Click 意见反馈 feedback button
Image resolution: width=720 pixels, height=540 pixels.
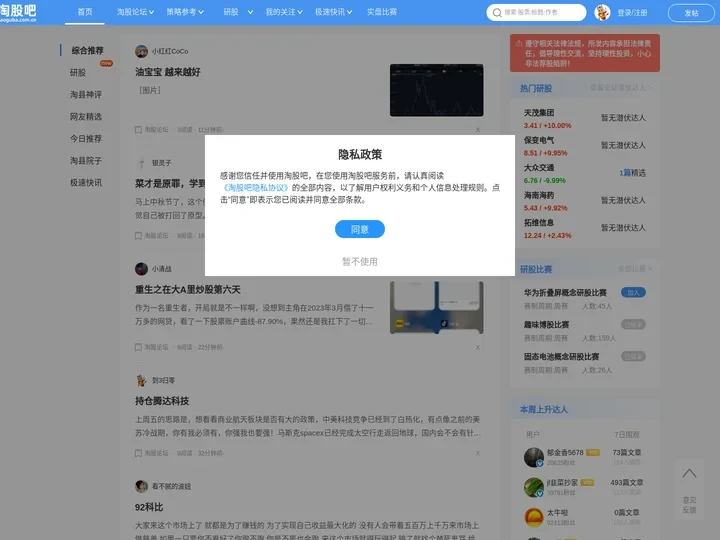click(689, 505)
